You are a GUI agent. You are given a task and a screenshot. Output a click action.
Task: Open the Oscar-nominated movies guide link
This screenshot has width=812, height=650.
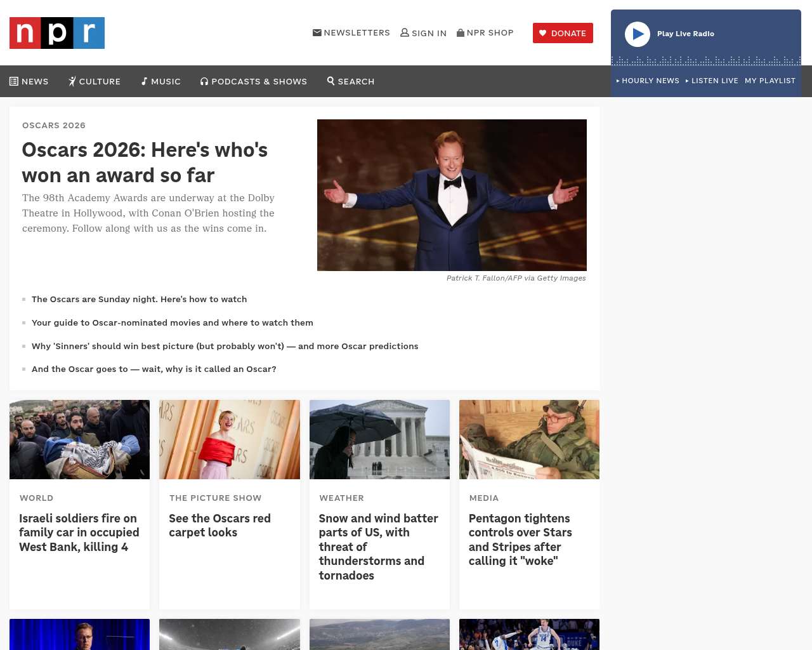click(x=173, y=322)
